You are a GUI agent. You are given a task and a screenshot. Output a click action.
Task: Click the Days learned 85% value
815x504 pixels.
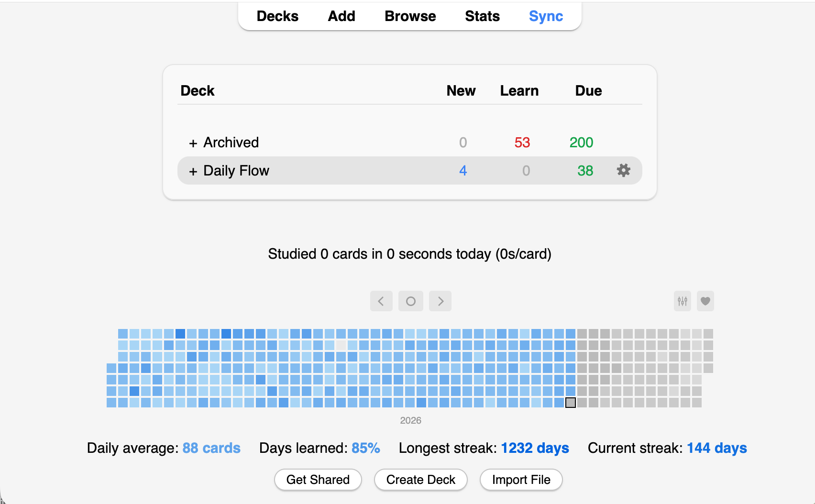366,448
